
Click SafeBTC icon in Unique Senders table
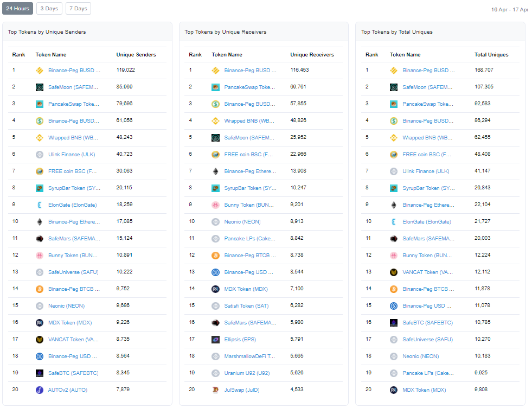tap(40, 373)
